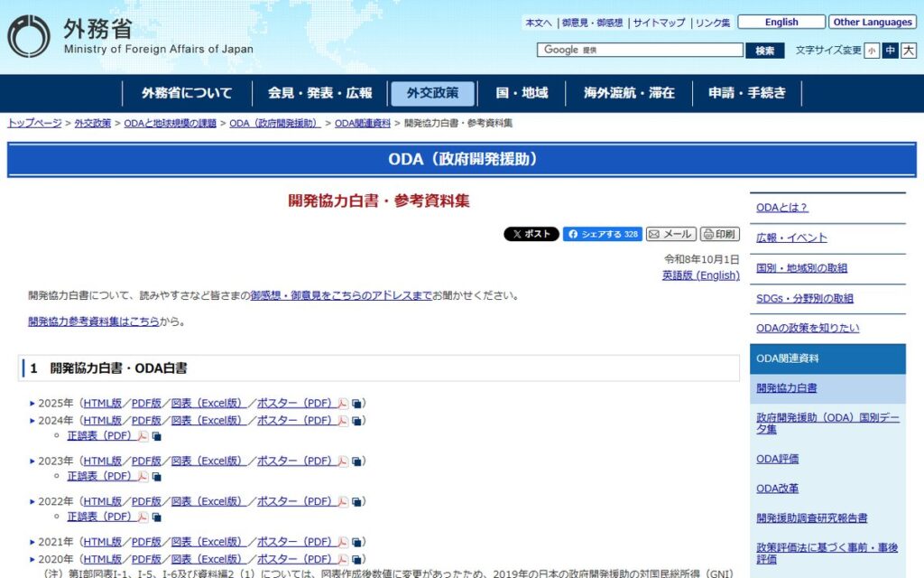Open sidebar 広報・イベント link

pos(791,238)
